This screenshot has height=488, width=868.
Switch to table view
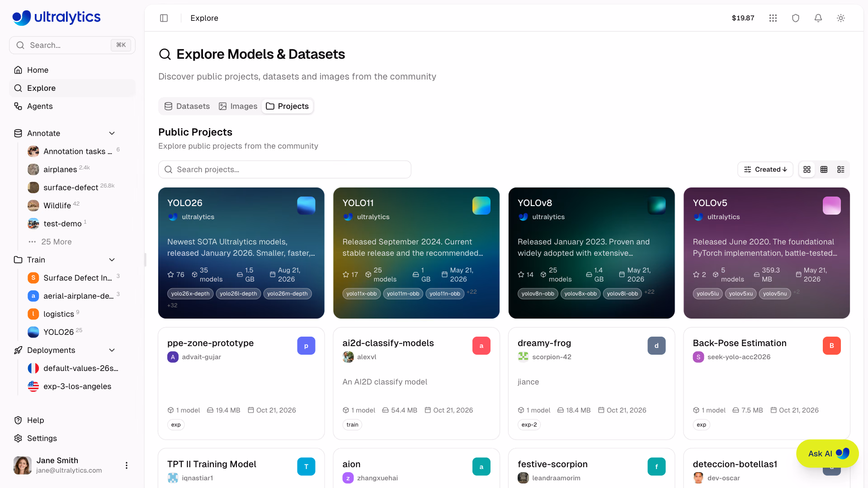tap(824, 169)
